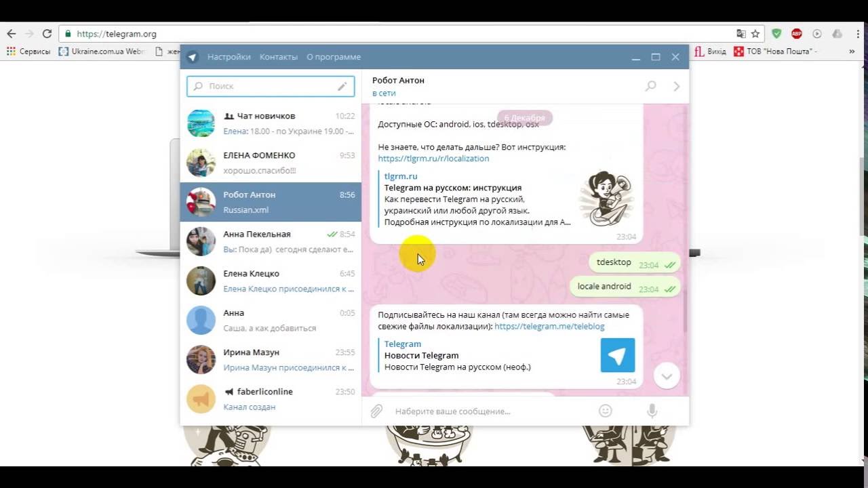Click the 6 Декабря date badge
Screen dimensions: 868x488
pyautogui.click(x=525, y=118)
